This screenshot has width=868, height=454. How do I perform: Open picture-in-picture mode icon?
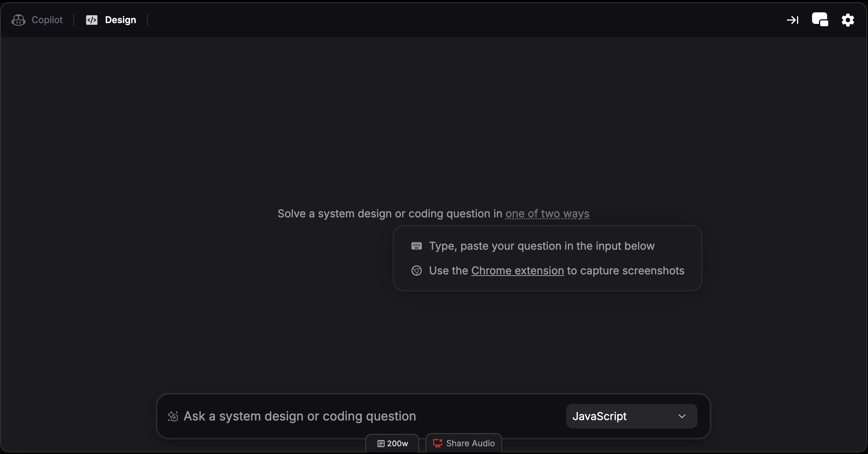pos(820,20)
